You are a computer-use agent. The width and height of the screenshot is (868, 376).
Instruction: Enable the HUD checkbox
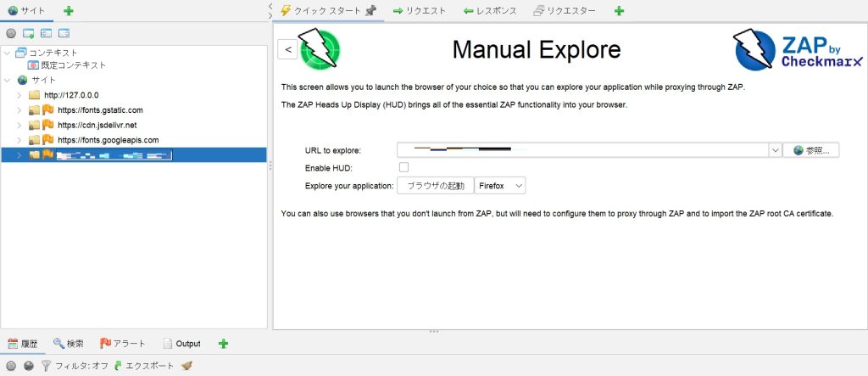(404, 167)
